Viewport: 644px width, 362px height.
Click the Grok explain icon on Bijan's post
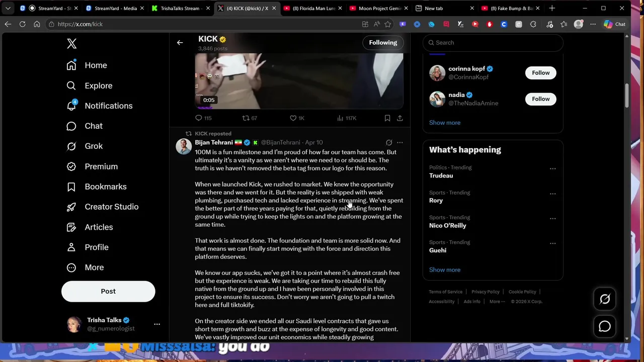(389, 143)
